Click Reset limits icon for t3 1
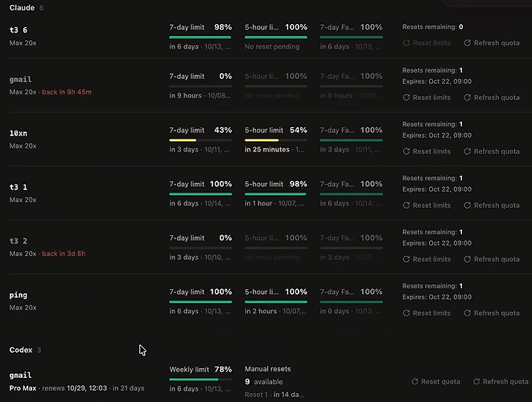This screenshot has height=402, width=532. click(x=406, y=205)
